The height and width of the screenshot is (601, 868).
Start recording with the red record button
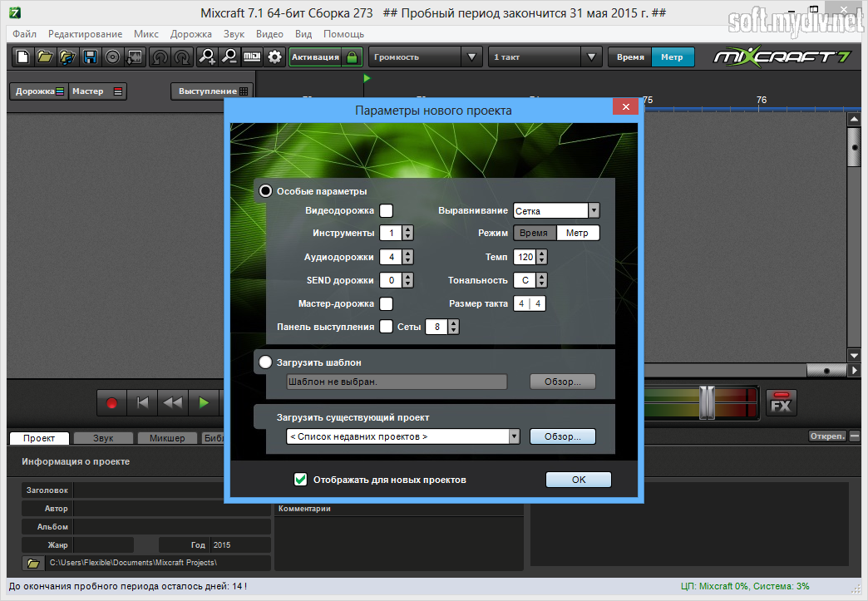click(111, 403)
